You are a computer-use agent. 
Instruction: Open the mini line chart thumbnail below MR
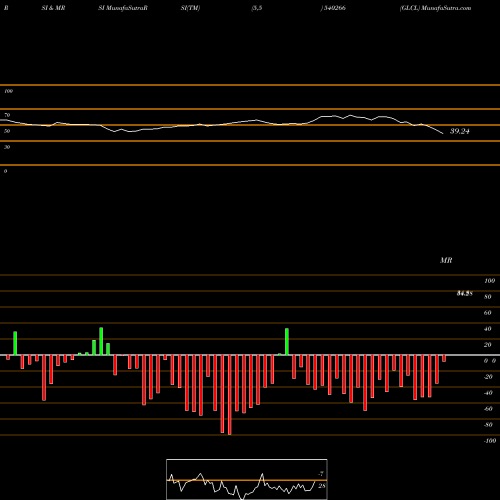pyautogui.click(x=247, y=479)
